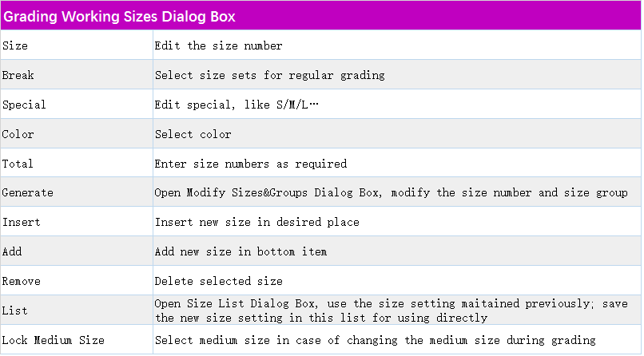The width and height of the screenshot is (644, 356).
Task: Click the 'Select color' description cell
Action: (193, 134)
